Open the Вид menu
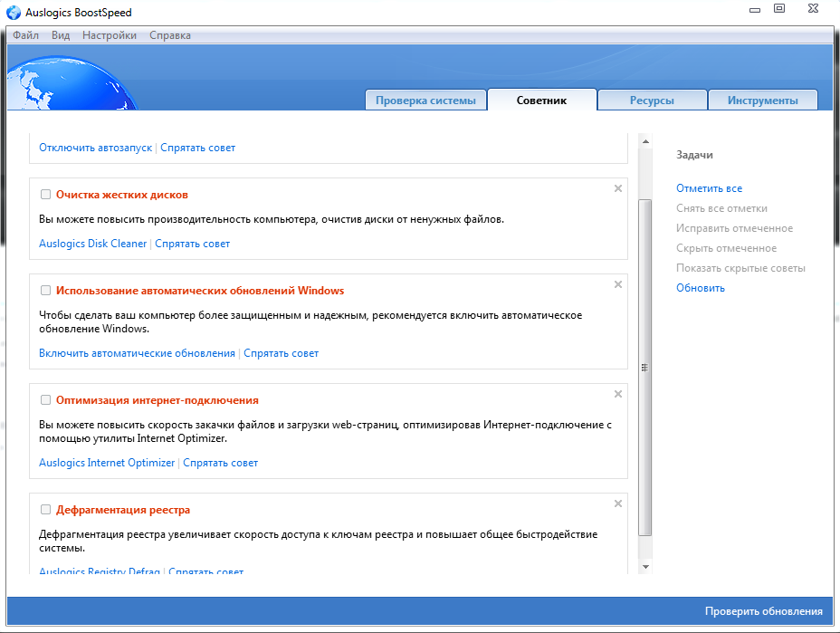The height and width of the screenshot is (633, 840). point(61,35)
